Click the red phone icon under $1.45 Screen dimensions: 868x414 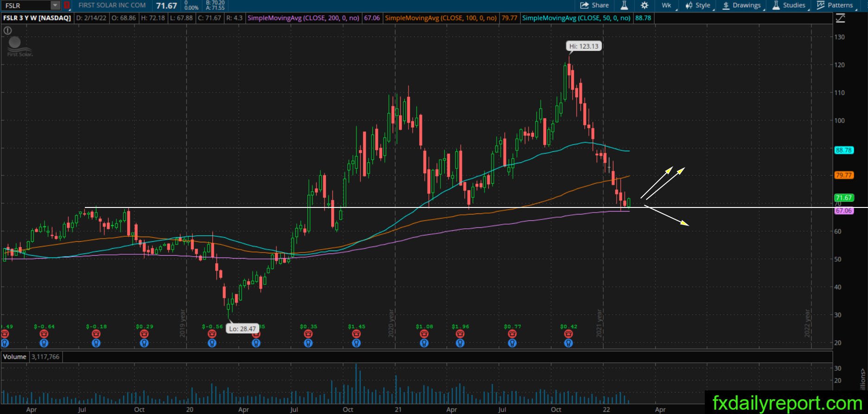pos(356,334)
